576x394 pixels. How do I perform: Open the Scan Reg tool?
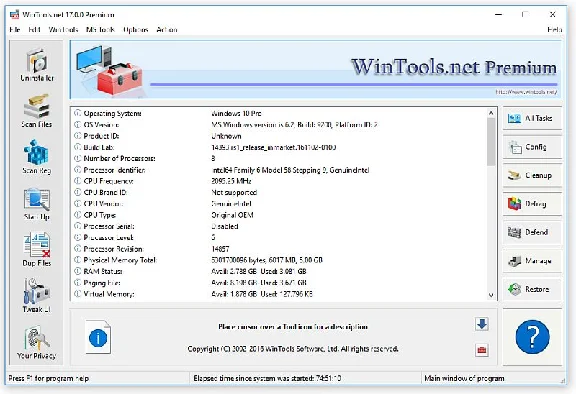37,157
